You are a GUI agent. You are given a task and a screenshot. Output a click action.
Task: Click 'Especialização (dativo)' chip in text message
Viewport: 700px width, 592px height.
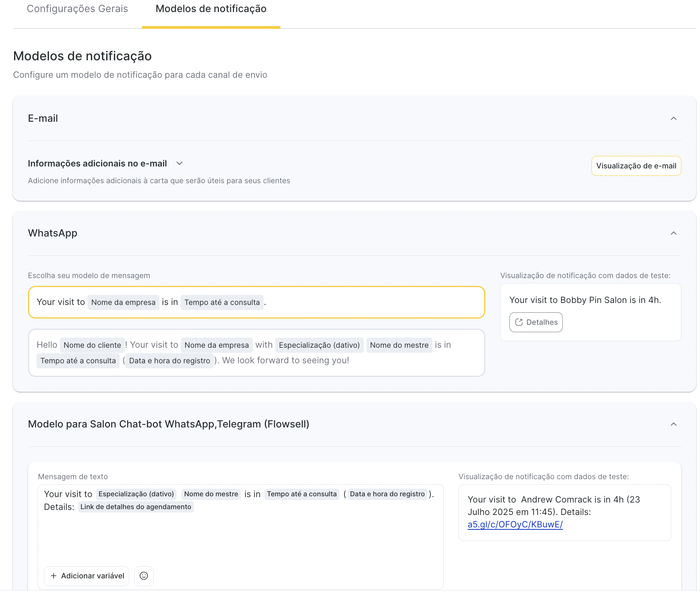click(136, 494)
